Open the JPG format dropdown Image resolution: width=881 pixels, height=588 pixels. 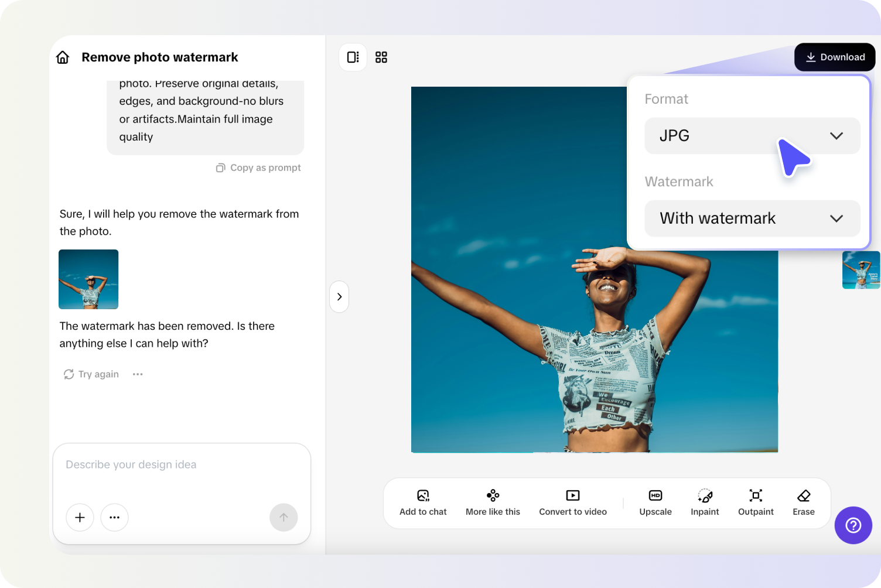coord(752,136)
